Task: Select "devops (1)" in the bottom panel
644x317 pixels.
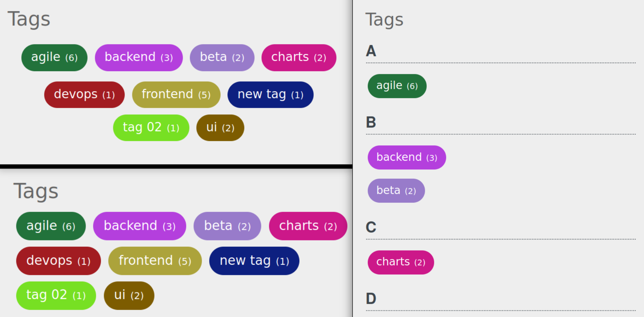Action: click(x=58, y=261)
